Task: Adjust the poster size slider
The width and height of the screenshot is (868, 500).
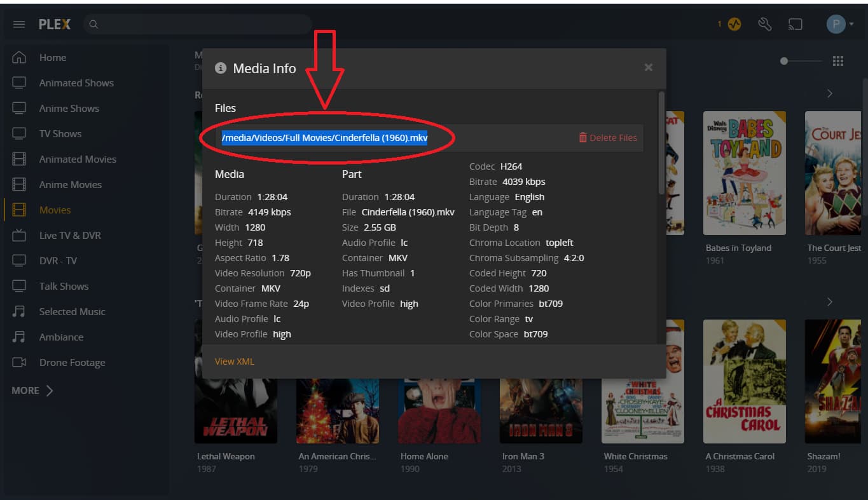Action: (x=801, y=61)
